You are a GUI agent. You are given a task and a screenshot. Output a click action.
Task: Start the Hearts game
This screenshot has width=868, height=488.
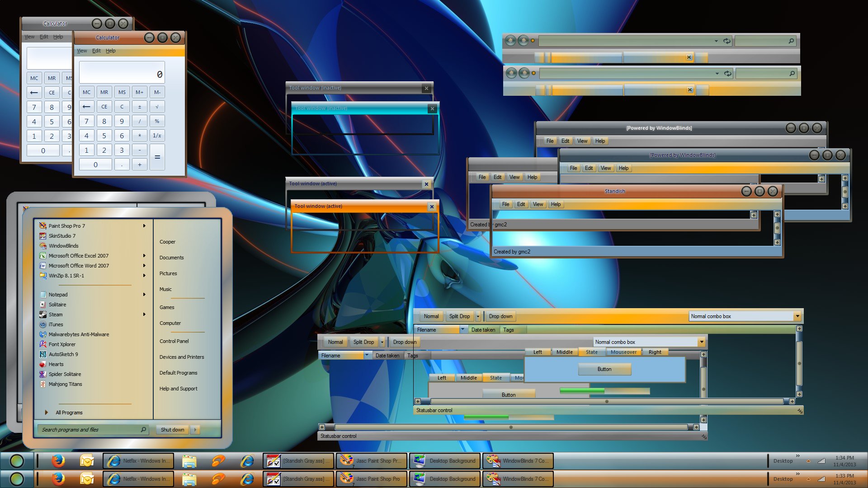(x=56, y=364)
